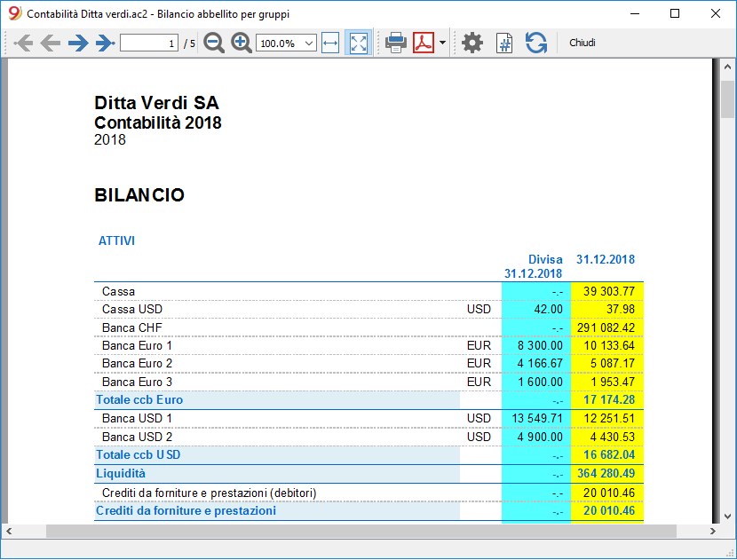Open page setup hash document icon

tap(504, 43)
